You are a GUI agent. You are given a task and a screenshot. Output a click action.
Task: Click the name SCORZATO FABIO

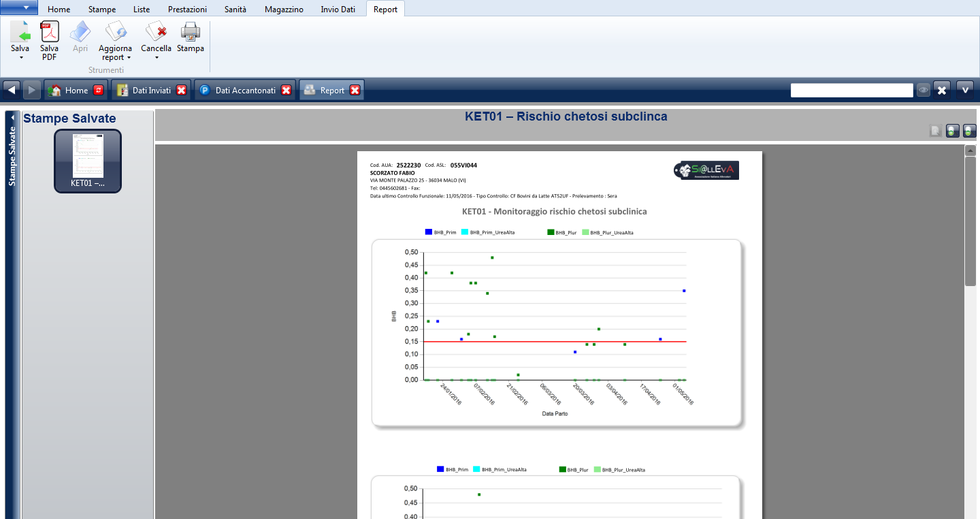[393, 173]
